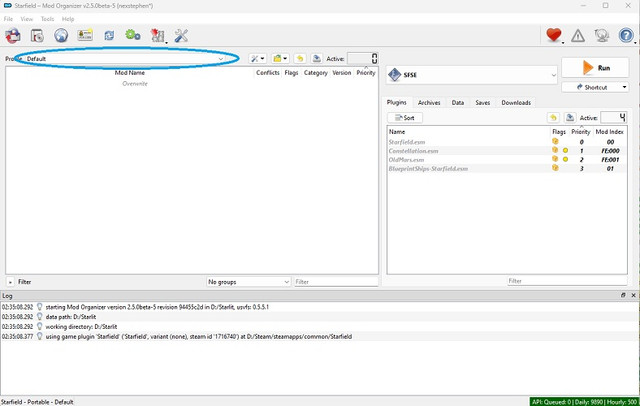
Task: Switch to the Saves tab
Action: pyautogui.click(x=482, y=103)
